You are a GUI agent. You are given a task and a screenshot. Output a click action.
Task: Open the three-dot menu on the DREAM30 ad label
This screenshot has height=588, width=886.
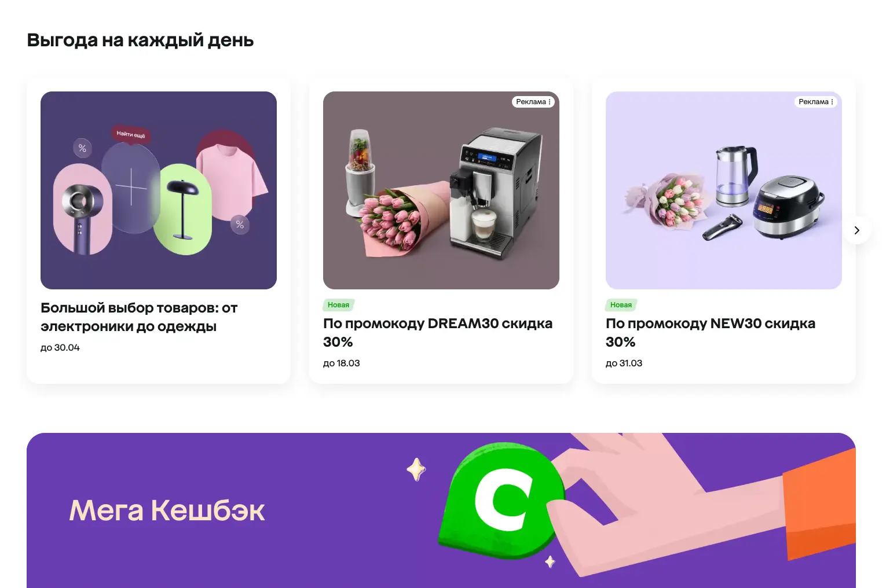coord(550,102)
